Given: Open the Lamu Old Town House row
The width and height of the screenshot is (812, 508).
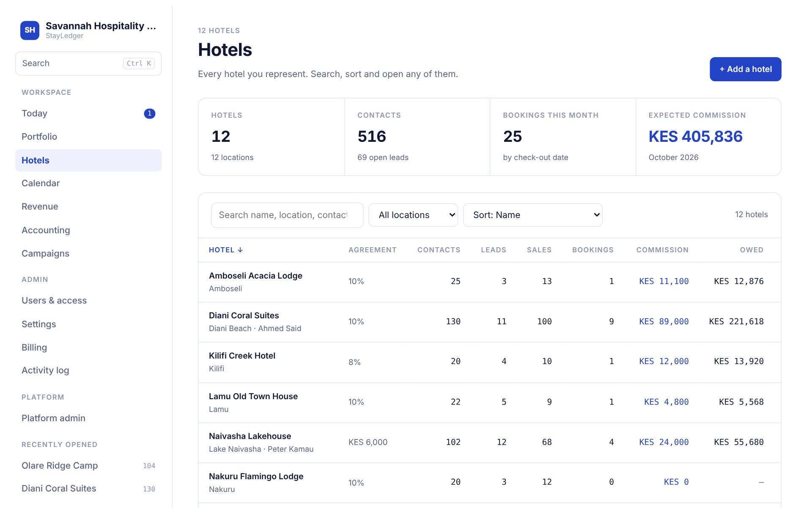Looking at the screenshot, I should [489, 403].
